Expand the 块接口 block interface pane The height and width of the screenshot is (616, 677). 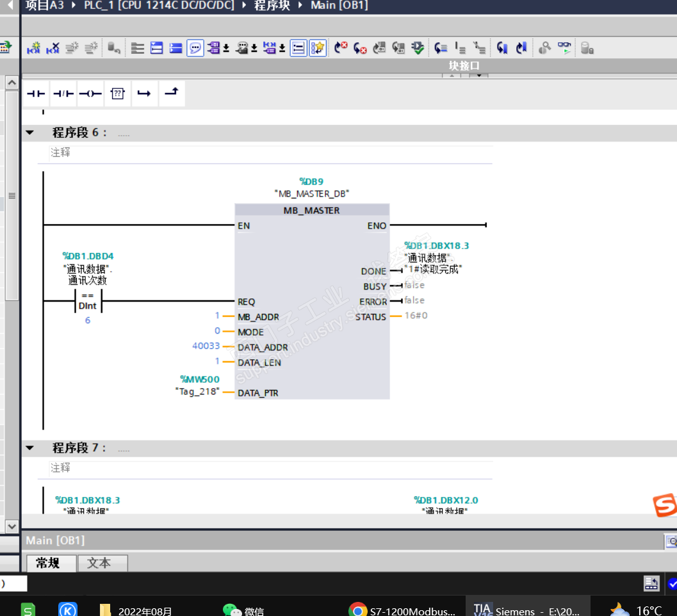(479, 76)
